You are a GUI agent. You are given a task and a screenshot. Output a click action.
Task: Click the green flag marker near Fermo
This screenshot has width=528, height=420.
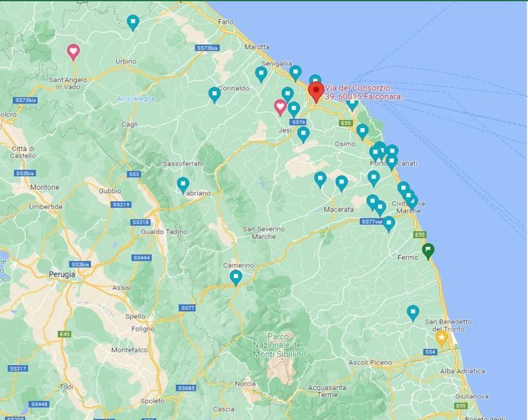[x=428, y=251]
